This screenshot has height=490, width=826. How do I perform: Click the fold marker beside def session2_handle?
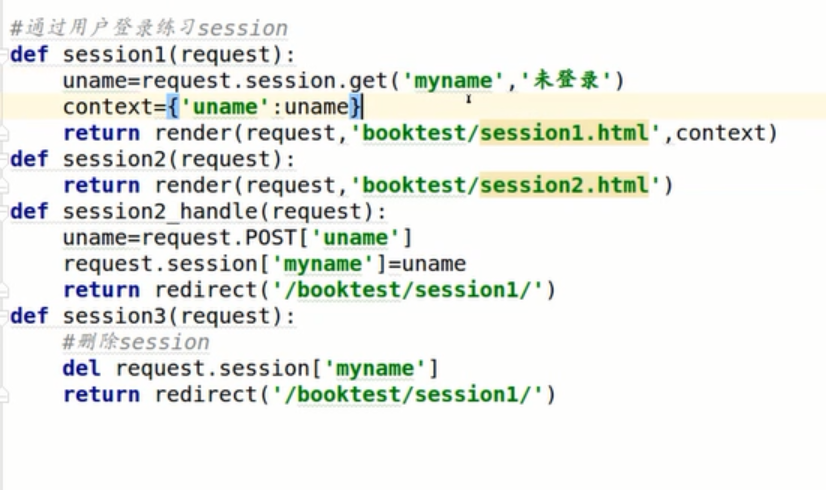tap(5, 212)
